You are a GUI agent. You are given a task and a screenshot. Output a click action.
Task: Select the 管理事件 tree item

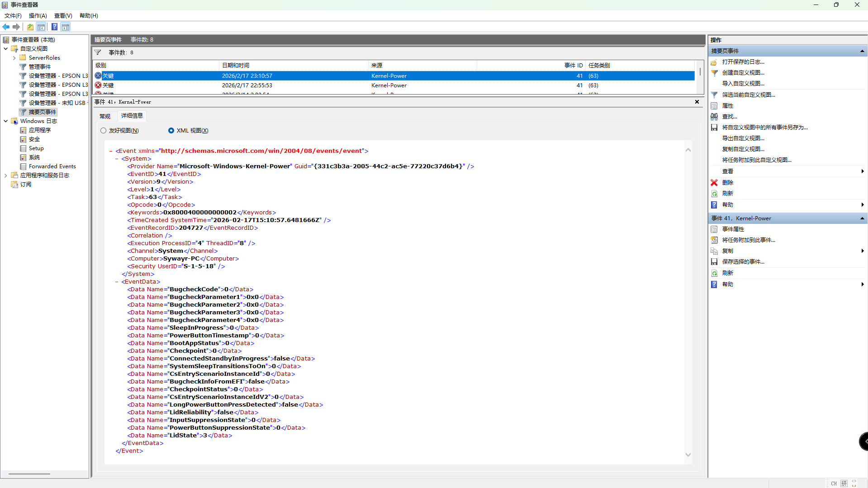[x=40, y=67]
